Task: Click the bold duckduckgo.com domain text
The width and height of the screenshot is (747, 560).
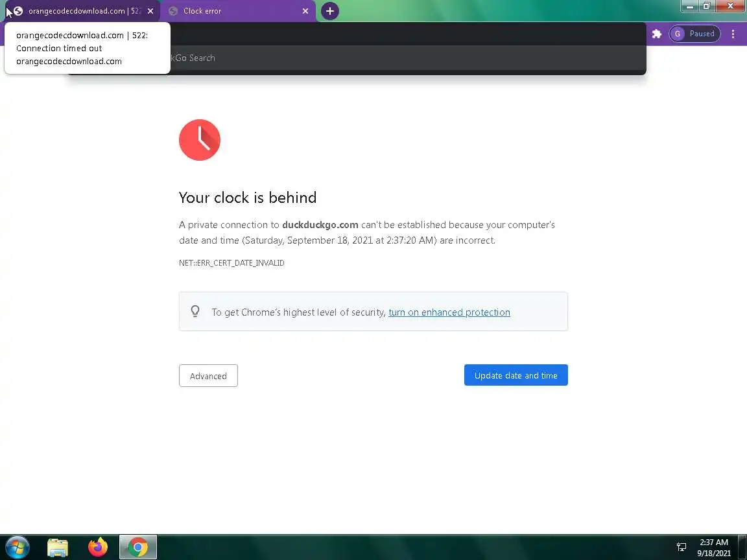Action: click(320, 225)
